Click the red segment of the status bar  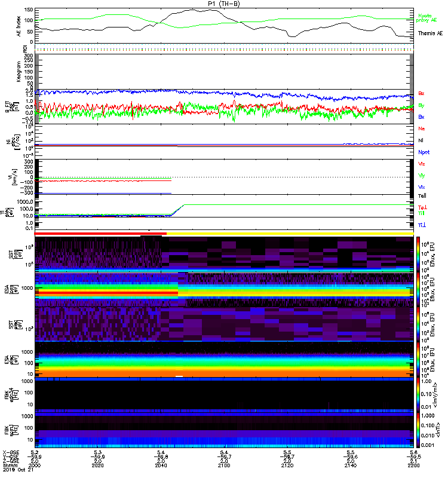point(101,234)
